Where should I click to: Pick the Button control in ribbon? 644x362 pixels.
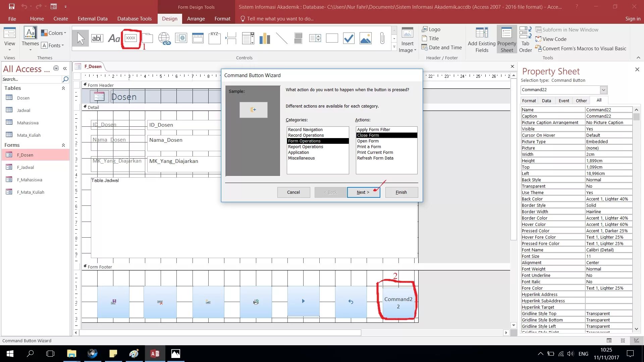(130, 39)
